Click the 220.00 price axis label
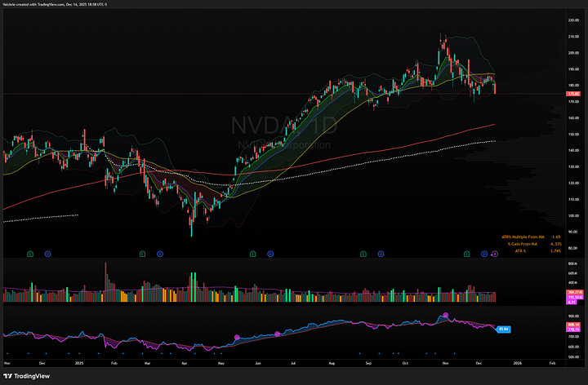The width and height of the screenshot is (588, 385). [573, 20]
